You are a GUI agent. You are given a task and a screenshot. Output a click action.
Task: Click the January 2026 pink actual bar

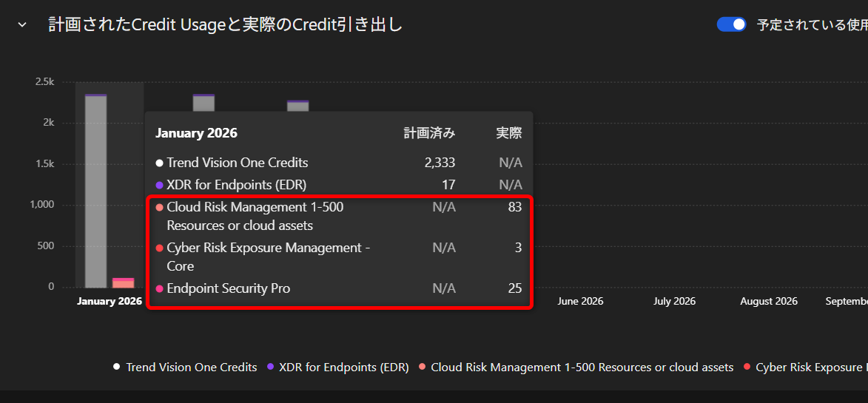pos(123,283)
